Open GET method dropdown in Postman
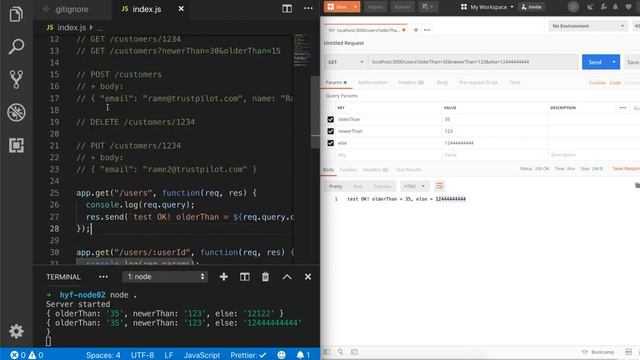Image resolution: width=640 pixels, height=360 pixels. click(x=346, y=62)
